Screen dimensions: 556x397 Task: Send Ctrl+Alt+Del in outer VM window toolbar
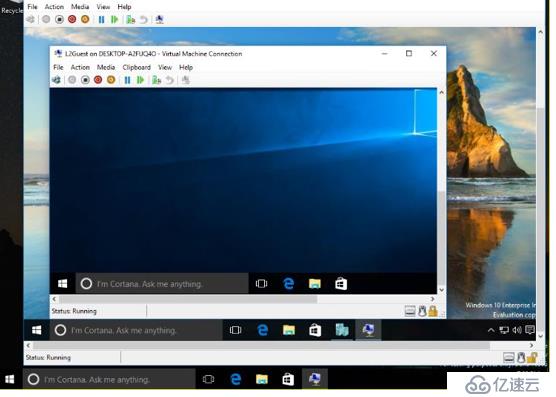[30, 19]
